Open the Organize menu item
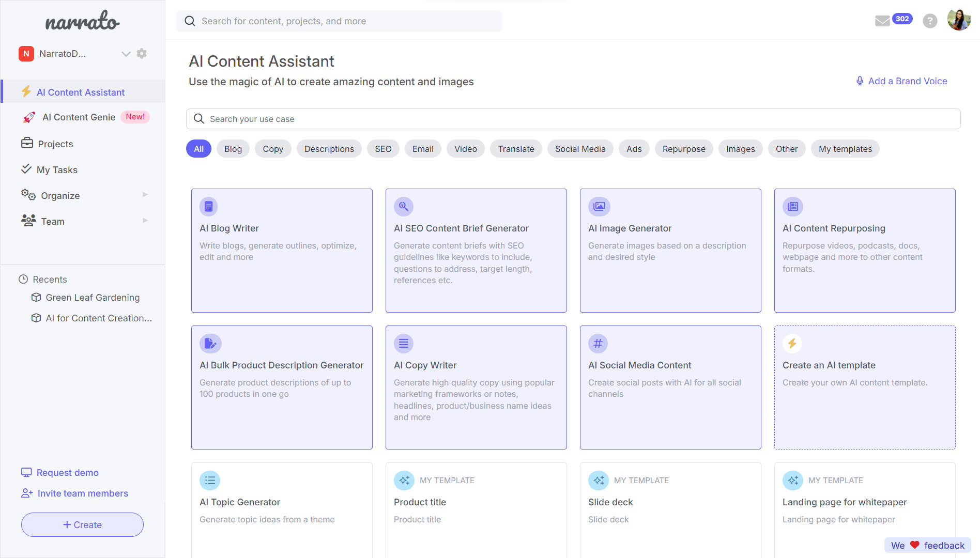 60,196
